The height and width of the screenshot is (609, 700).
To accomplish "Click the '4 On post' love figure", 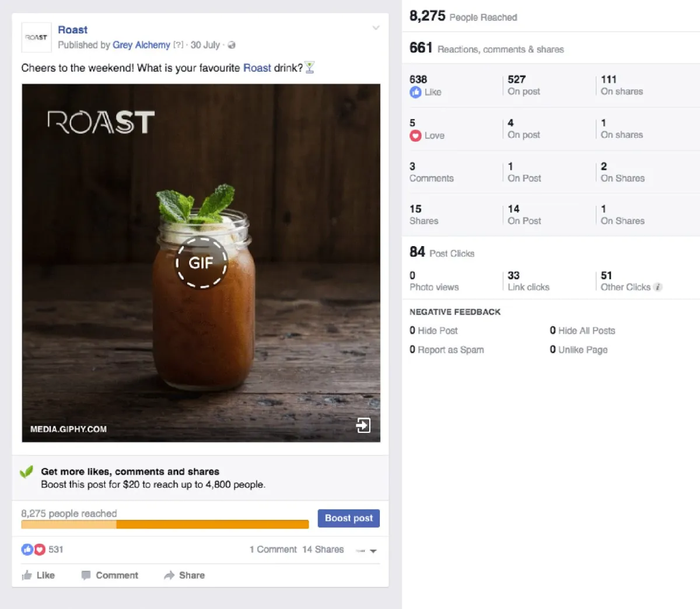I will (x=524, y=129).
